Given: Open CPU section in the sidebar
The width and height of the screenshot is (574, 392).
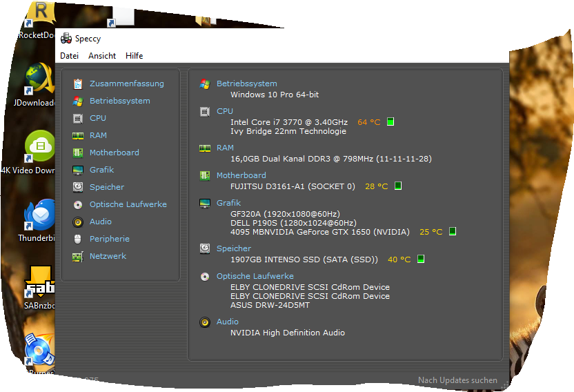Looking at the screenshot, I should pos(98,118).
